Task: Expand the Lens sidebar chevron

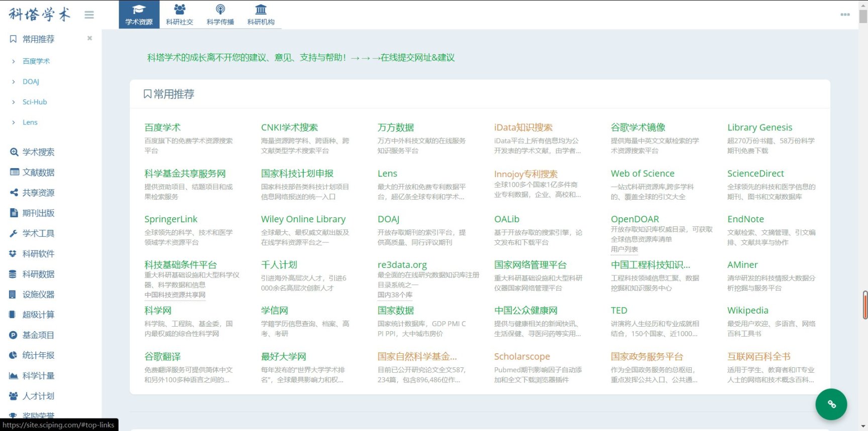Action: pos(14,122)
